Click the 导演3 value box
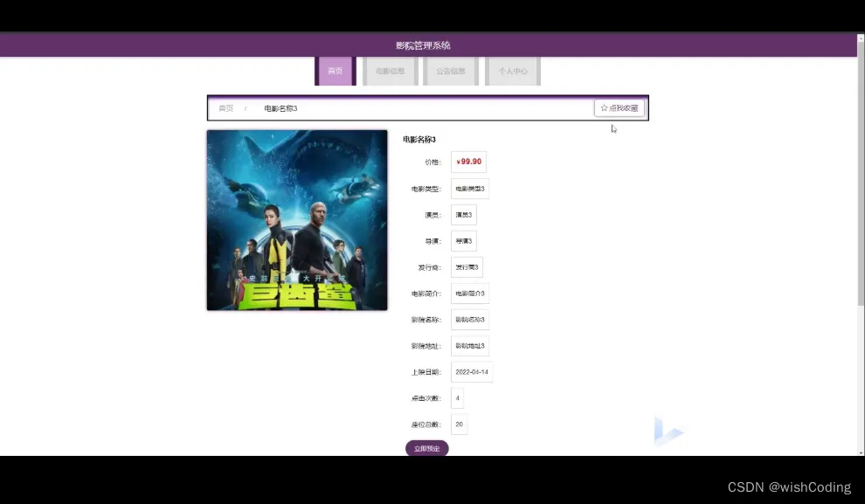865x504 pixels. [463, 241]
